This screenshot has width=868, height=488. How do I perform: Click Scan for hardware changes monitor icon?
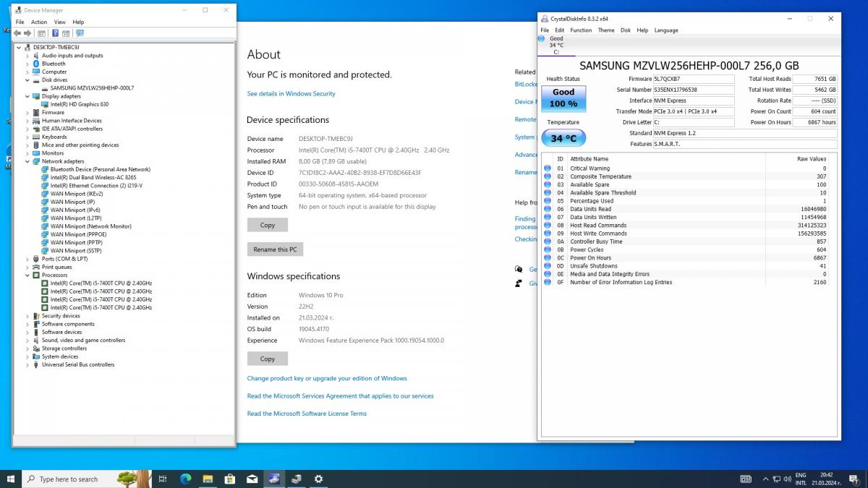click(80, 33)
